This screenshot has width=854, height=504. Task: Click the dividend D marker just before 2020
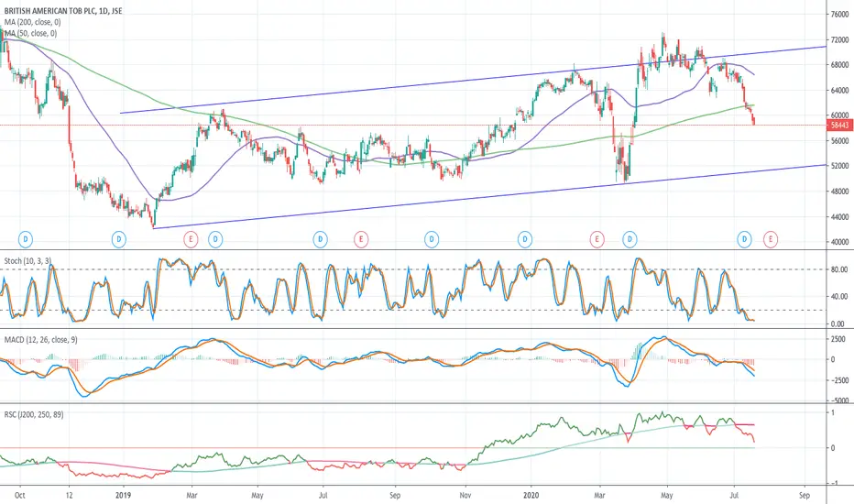click(524, 239)
